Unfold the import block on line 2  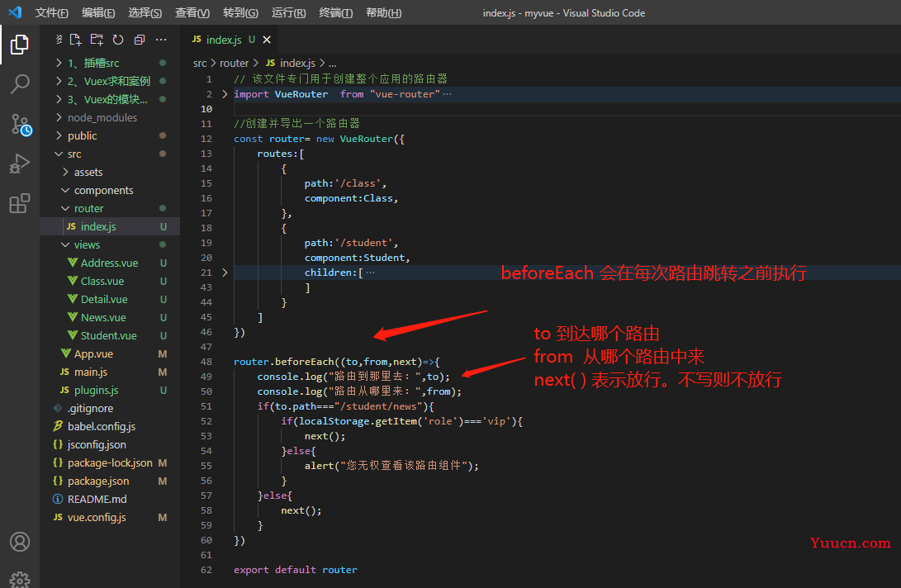[x=225, y=93]
